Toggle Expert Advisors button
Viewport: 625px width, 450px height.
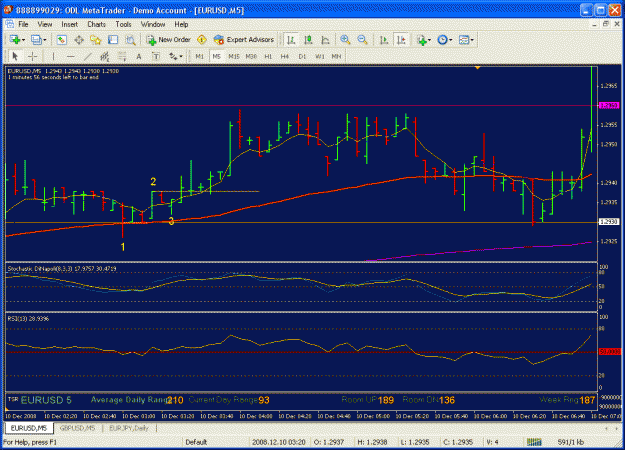(244, 40)
